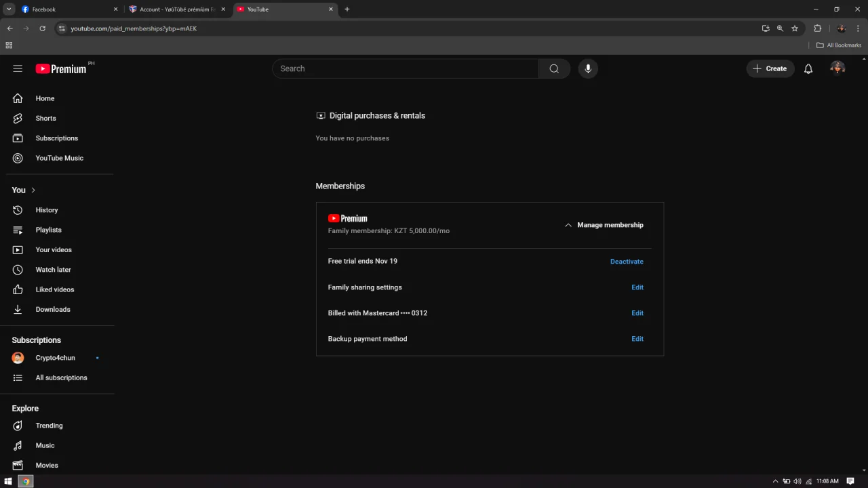Click the search magnifier button
Image resolution: width=868 pixels, height=488 pixels.
coord(554,68)
